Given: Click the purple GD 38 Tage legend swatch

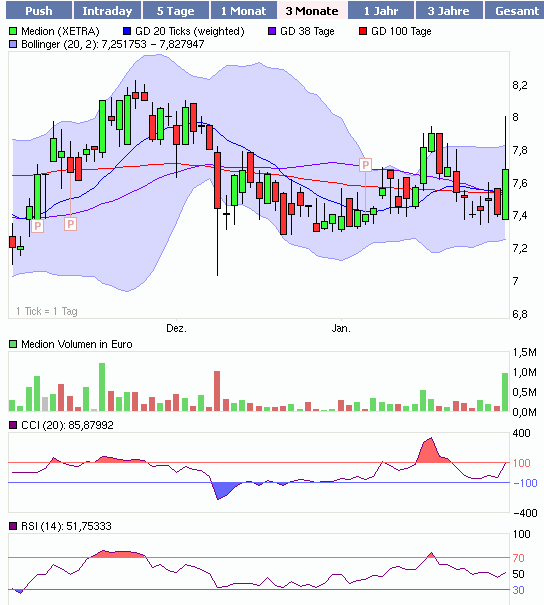Looking at the screenshot, I should click(272, 31).
